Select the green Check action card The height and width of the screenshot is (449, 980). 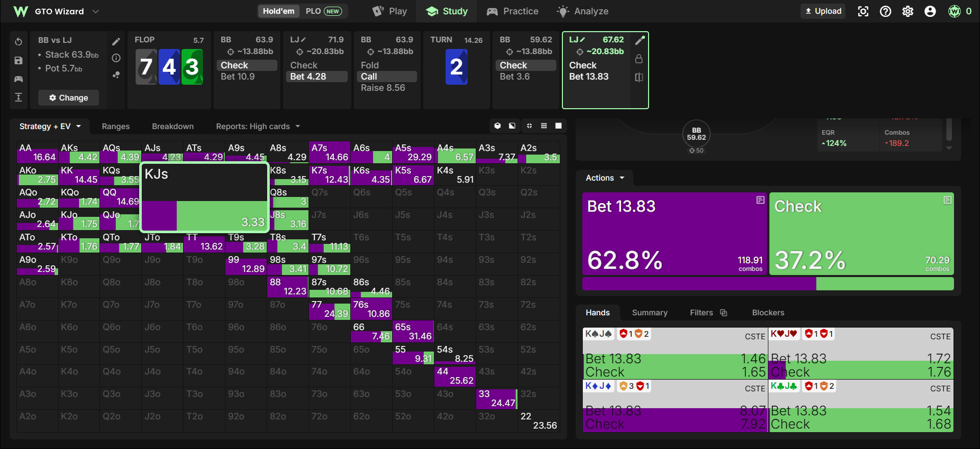(x=862, y=234)
